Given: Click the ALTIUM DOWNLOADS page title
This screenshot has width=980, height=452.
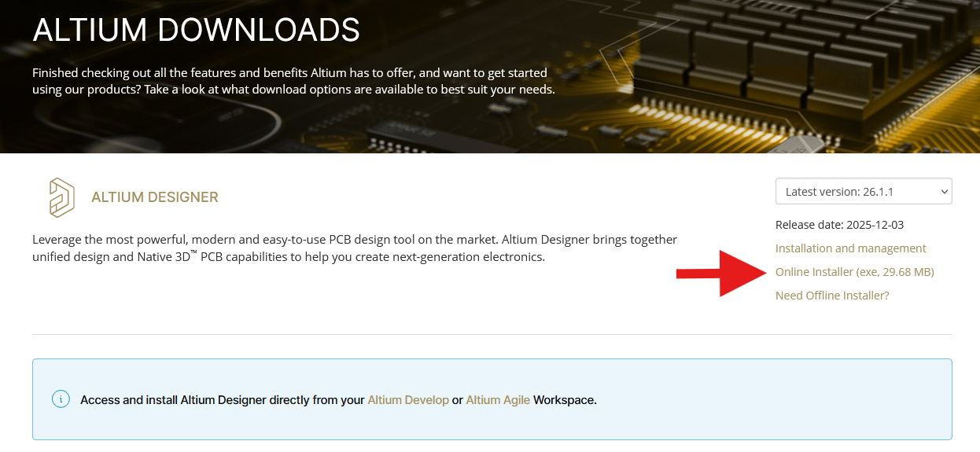Looking at the screenshot, I should click(197, 30).
